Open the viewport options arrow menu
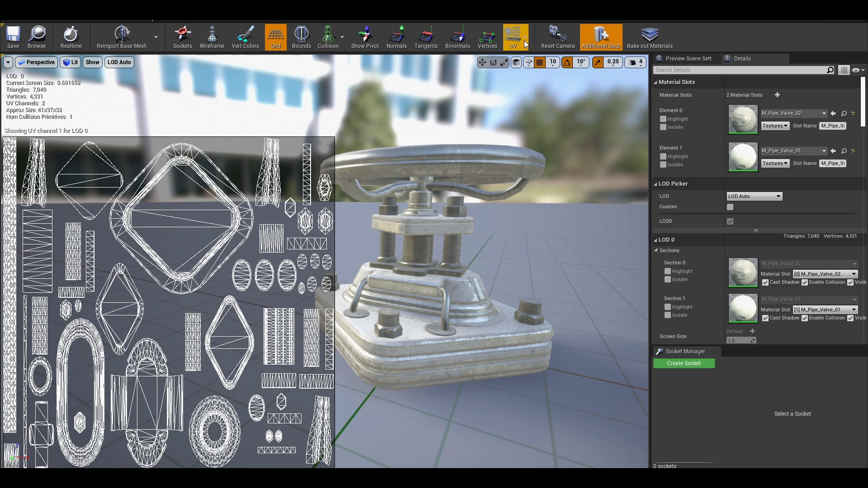Viewport: 868px width, 488px height. tap(8, 62)
